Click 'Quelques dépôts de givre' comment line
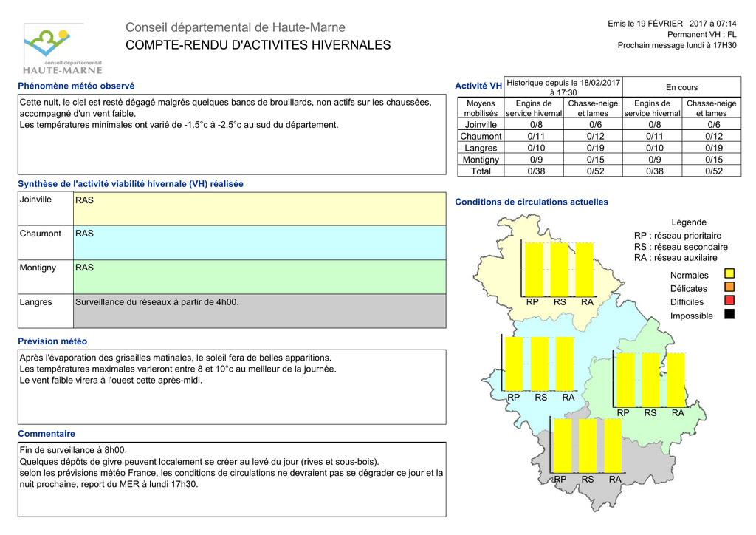Viewport: 756px width, 535px height. [199, 462]
